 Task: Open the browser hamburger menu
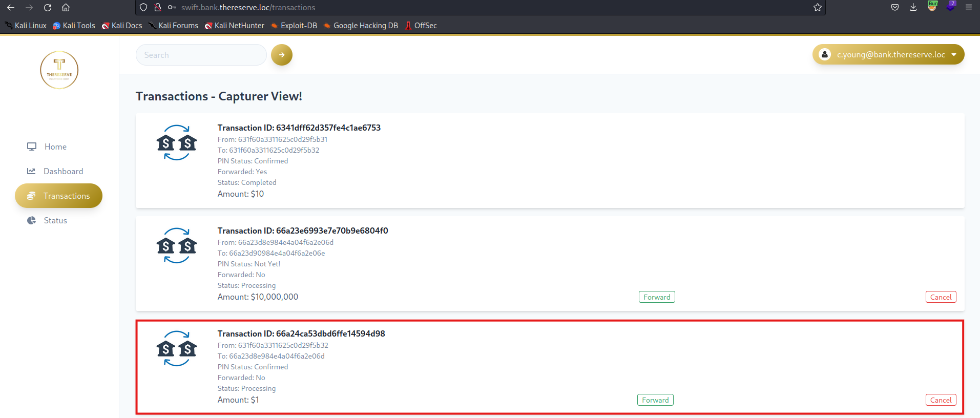[968, 8]
